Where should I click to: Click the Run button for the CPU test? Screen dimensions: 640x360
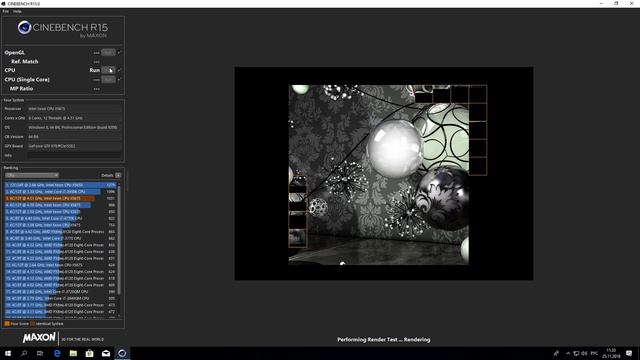pyautogui.click(x=108, y=70)
